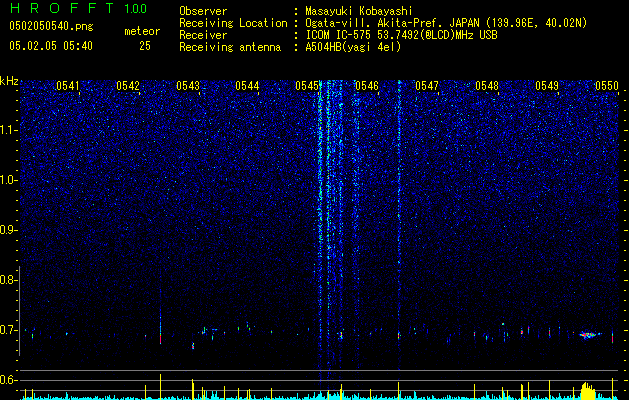
Task: Select antenna value A504HB(yagi 4el)
Action: point(353,47)
